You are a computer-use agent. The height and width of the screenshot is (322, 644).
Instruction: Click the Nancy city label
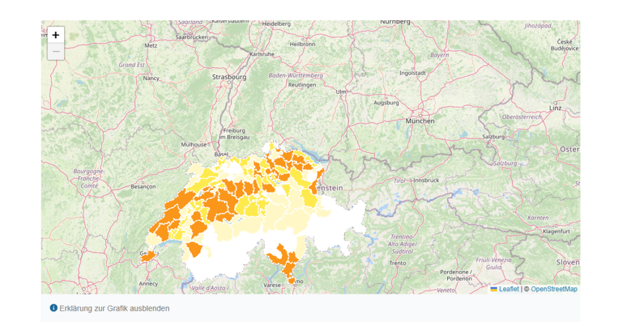coord(151,79)
